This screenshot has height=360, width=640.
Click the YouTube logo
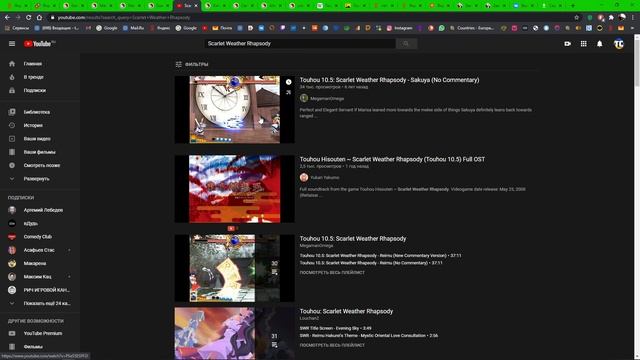[38, 44]
